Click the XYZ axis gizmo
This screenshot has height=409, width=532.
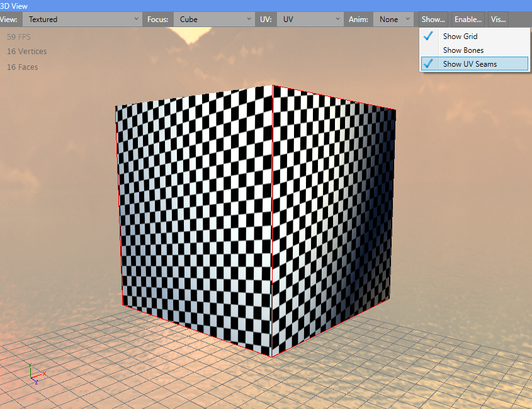coord(34,374)
